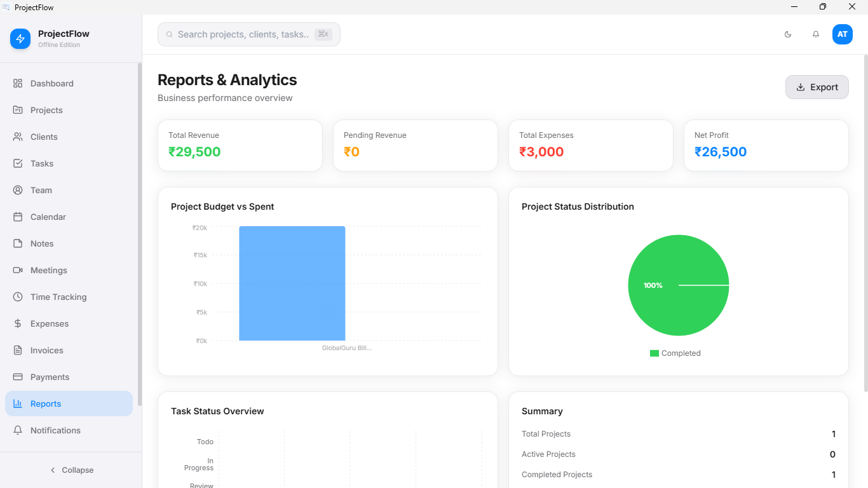Screen dimensions: 868x488
Task: Click the 'Active Projects' summary row label
Action: pos(548,454)
